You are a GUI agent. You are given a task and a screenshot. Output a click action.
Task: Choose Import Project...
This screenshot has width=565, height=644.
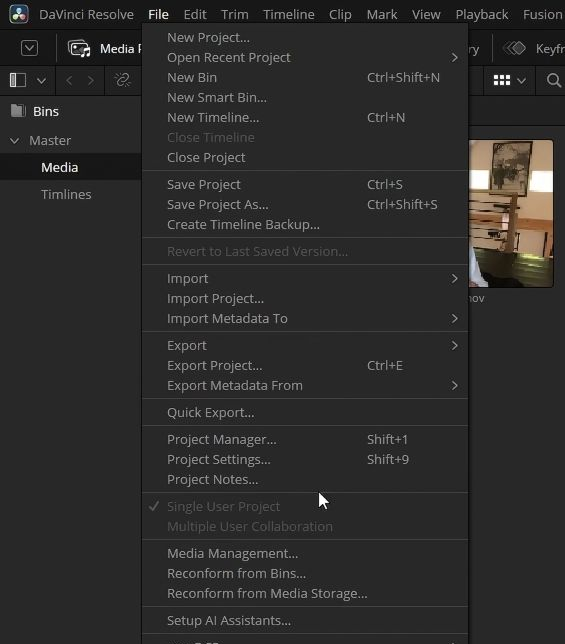tap(305, 299)
